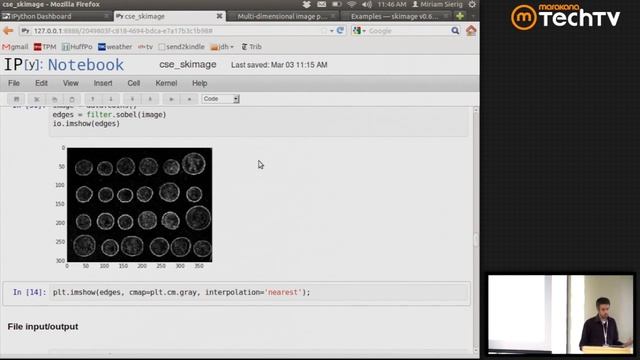The image size is (640, 360).
Task: Open the Trib bookmark
Action: click(251, 47)
